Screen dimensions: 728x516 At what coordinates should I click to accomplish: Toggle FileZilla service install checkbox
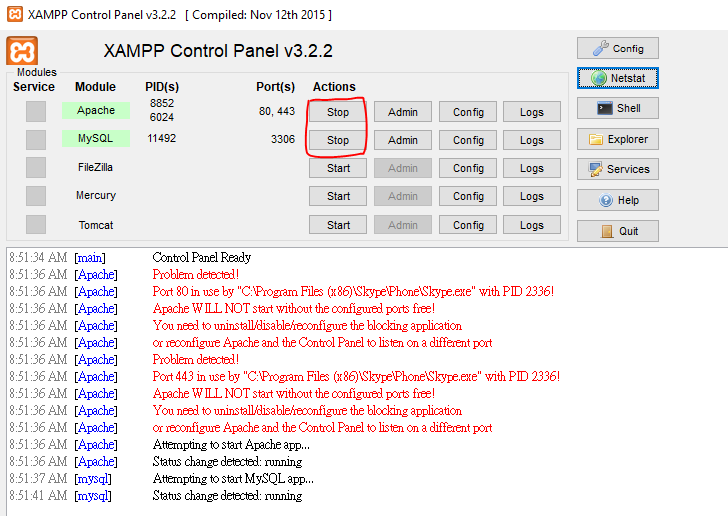click(36, 168)
